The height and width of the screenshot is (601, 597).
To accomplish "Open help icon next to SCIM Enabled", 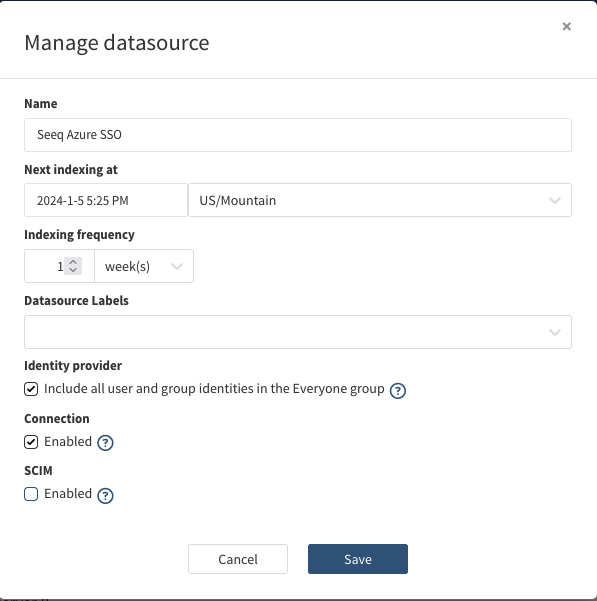I will pos(105,495).
